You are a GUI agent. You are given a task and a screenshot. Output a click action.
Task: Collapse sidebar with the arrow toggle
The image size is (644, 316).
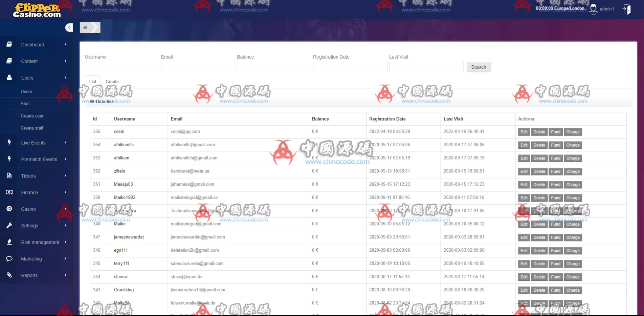pyautogui.click(x=69, y=27)
